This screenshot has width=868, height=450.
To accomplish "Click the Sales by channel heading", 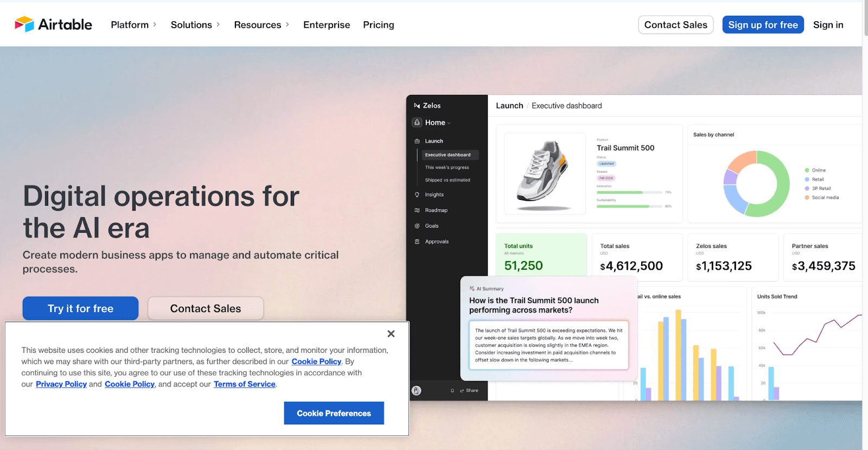I will 713,135.
